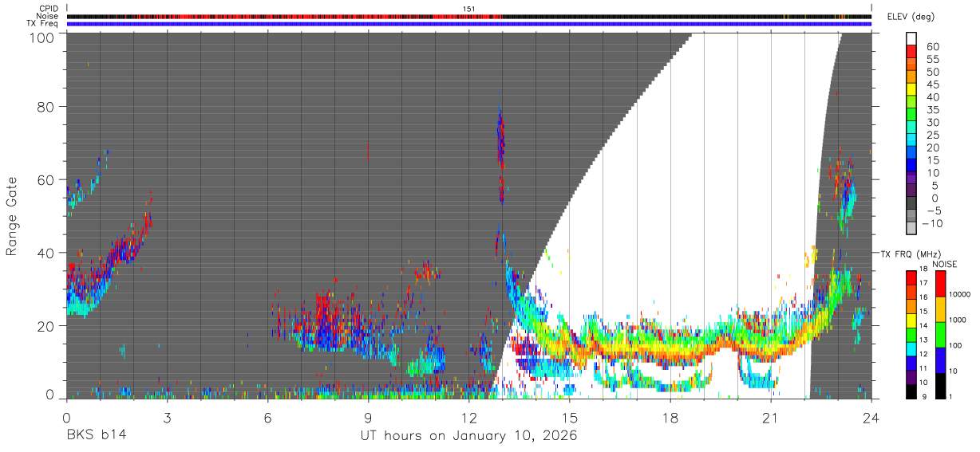Click the red-and-black Noise strip above plot
The width and height of the screenshot is (980, 452).
click(x=468, y=16)
